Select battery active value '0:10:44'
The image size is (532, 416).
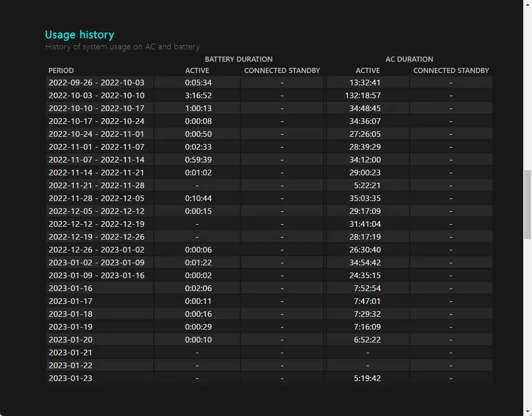(198, 198)
